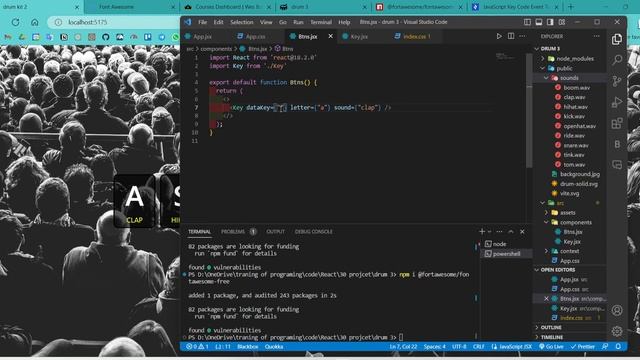Click the Quokka status bar item
The image size is (640, 360).
point(274,347)
